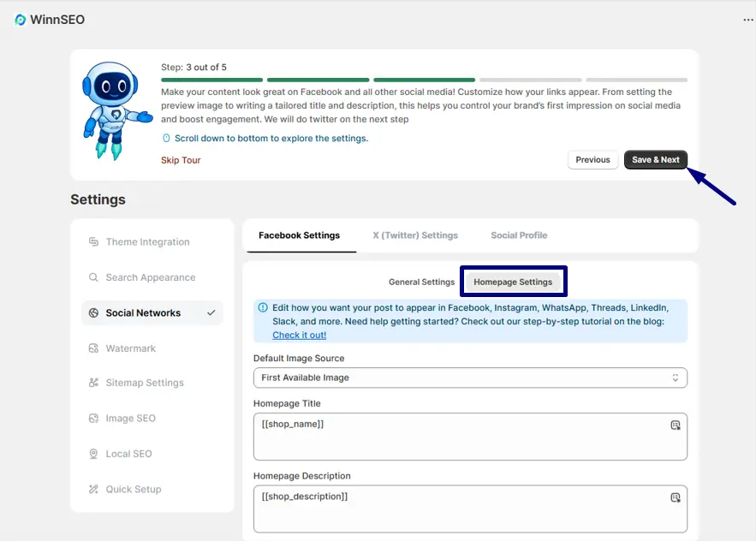Click the checkmark next to Social Networks
Viewport: 756px width, 541px height.
(211, 313)
